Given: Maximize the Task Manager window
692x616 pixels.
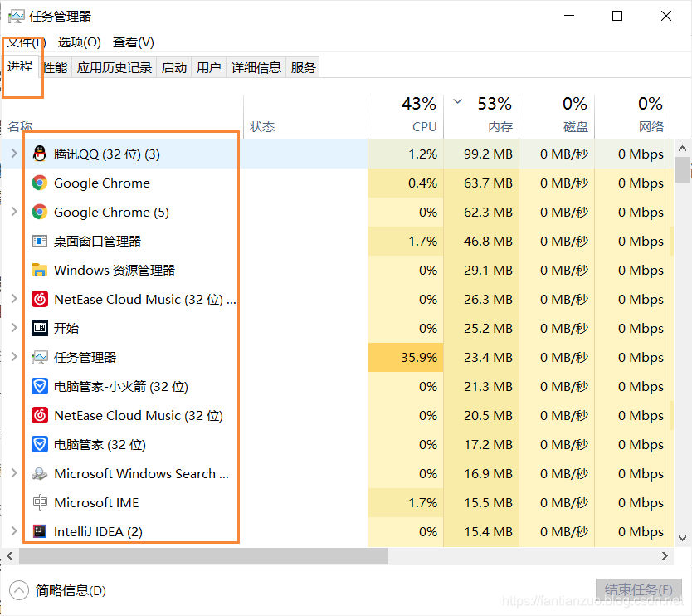Looking at the screenshot, I should point(617,16).
